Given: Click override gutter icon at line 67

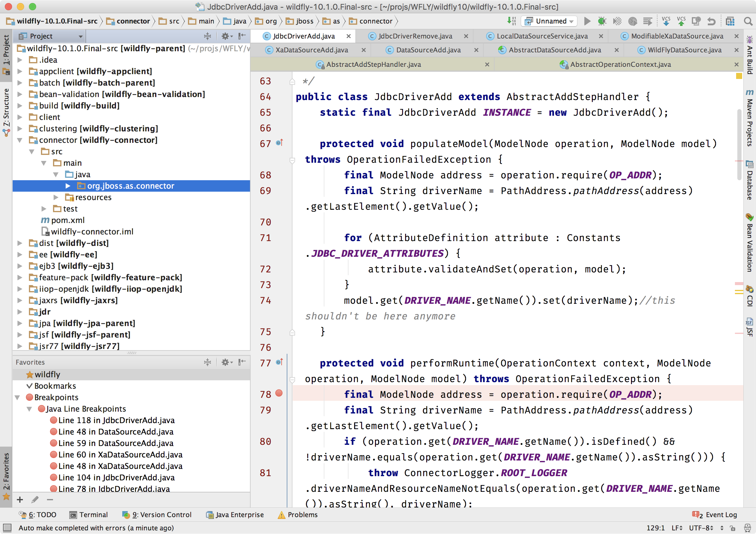Looking at the screenshot, I should 279,143.
